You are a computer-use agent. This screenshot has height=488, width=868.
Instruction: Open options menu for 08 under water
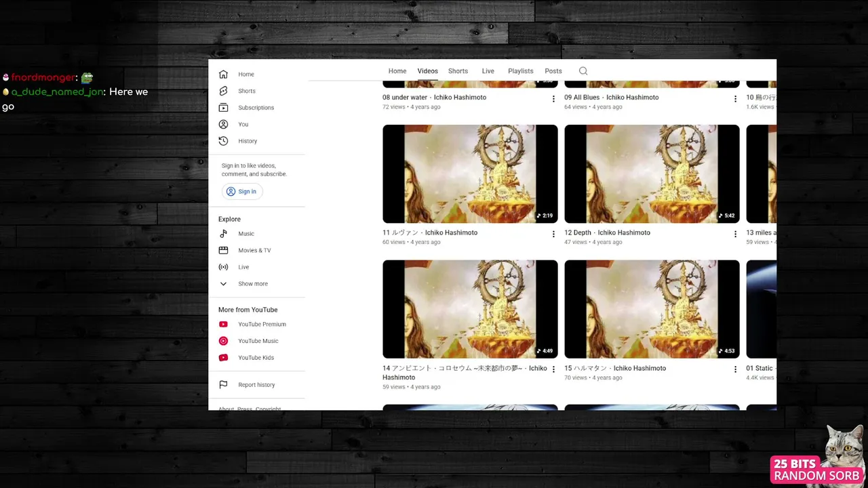point(553,99)
